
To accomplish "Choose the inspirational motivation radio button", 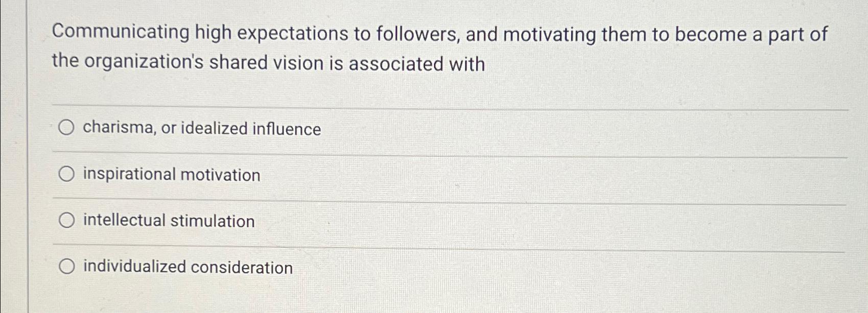I will pyautogui.click(x=66, y=174).
